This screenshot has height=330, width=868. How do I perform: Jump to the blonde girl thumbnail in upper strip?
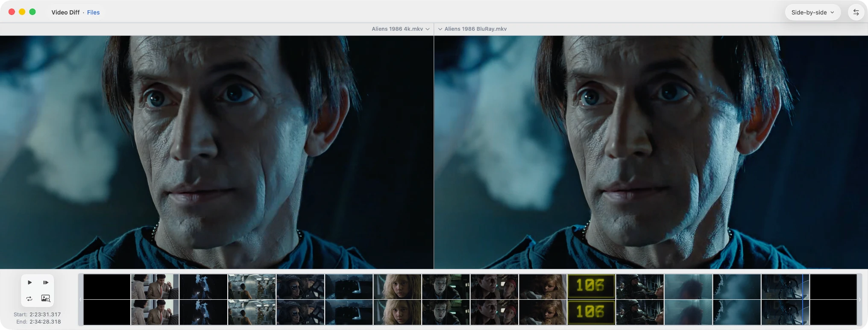(x=397, y=286)
